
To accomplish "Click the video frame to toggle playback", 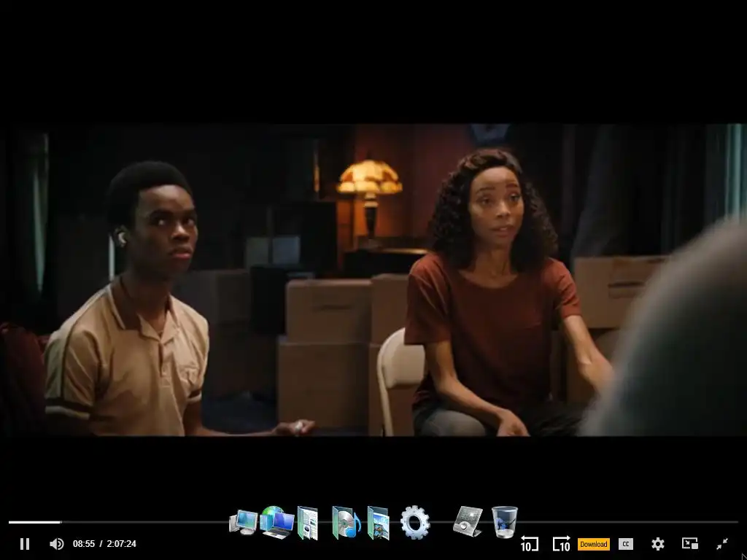I will (373, 280).
